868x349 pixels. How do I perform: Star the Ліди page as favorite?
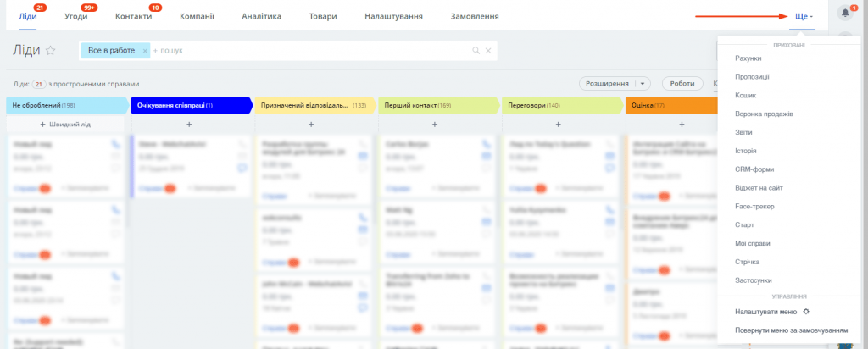50,50
